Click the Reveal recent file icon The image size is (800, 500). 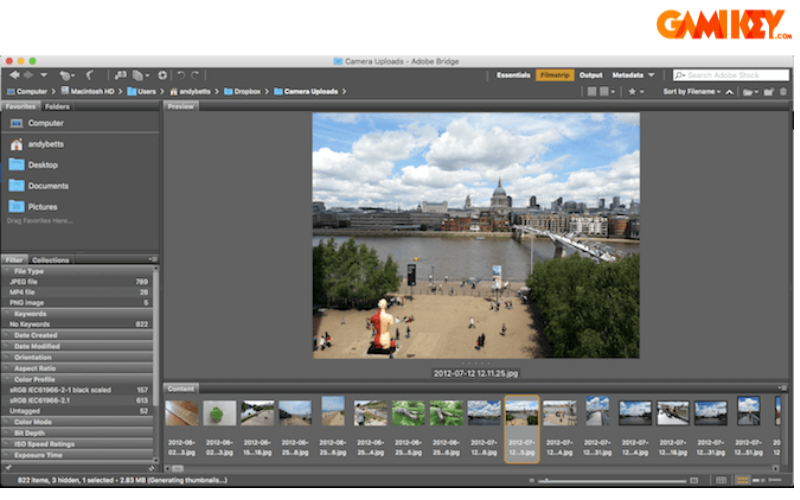[65, 76]
